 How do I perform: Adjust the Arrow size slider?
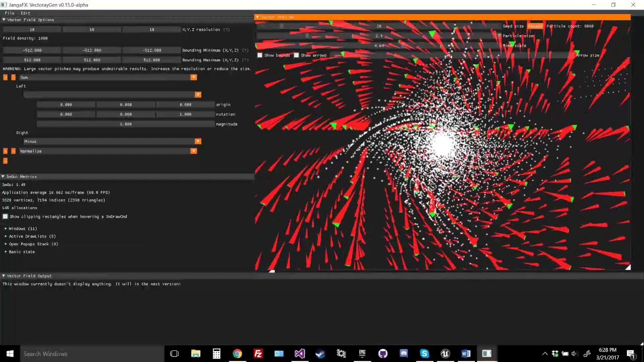451,55
